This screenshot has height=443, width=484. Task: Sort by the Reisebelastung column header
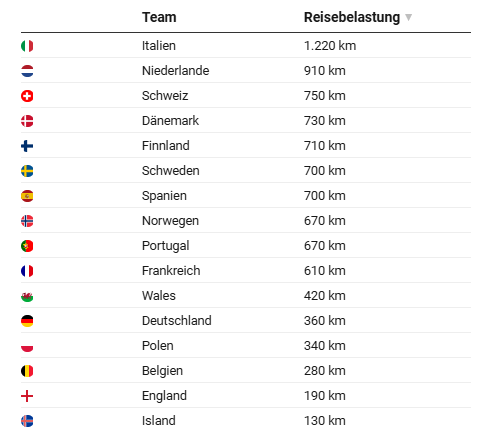coord(352,17)
